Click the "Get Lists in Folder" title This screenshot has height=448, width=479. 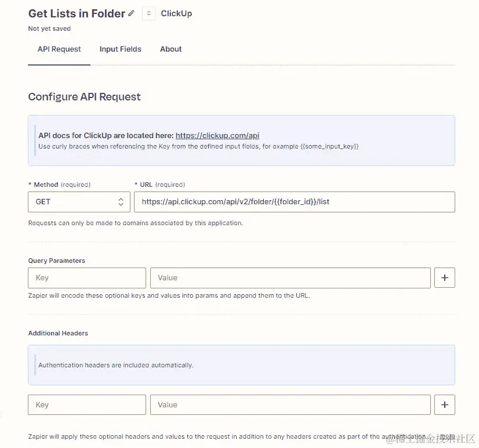[x=77, y=13]
